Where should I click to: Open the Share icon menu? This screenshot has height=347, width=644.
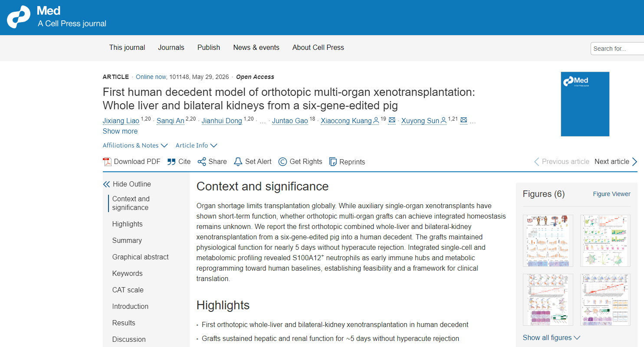202,162
